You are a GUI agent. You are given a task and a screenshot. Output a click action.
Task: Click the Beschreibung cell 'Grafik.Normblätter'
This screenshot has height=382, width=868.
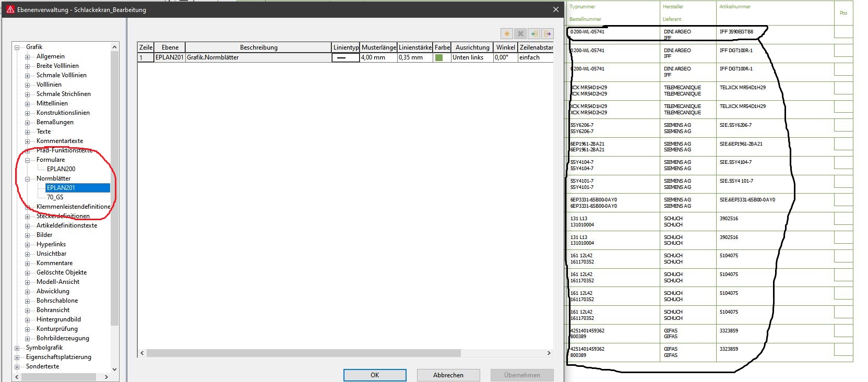pyautogui.click(x=258, y=57)
